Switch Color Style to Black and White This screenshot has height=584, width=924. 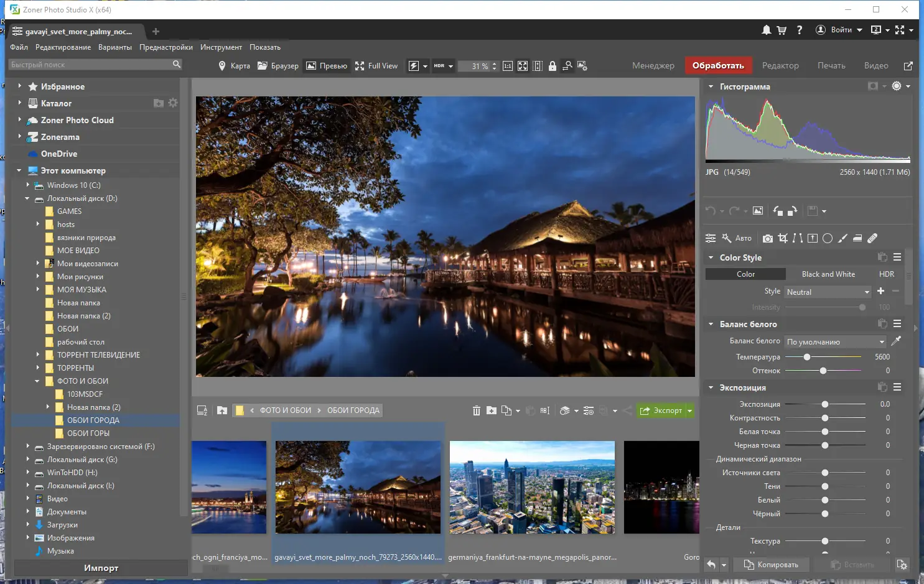coord(828,274)
